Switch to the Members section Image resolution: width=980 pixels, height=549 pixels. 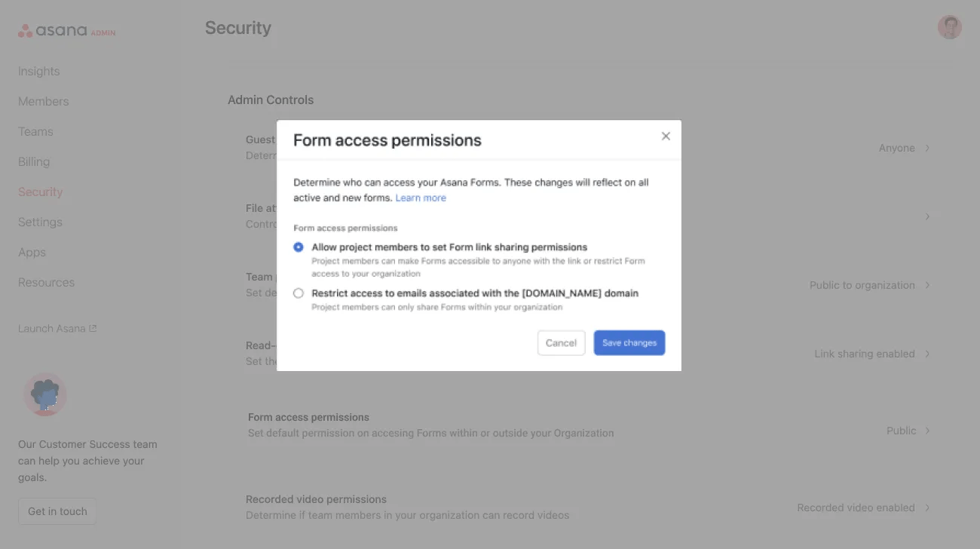(x=43, y=101)
